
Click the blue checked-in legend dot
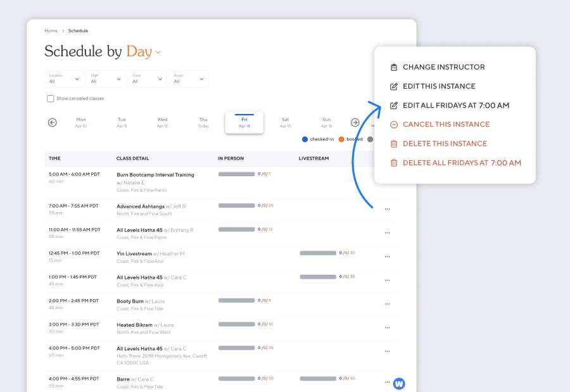click(x=306, y=139)
